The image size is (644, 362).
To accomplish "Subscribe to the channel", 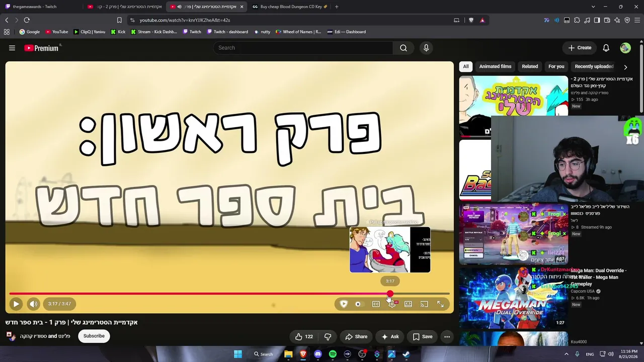I will (x=94, y=336).
